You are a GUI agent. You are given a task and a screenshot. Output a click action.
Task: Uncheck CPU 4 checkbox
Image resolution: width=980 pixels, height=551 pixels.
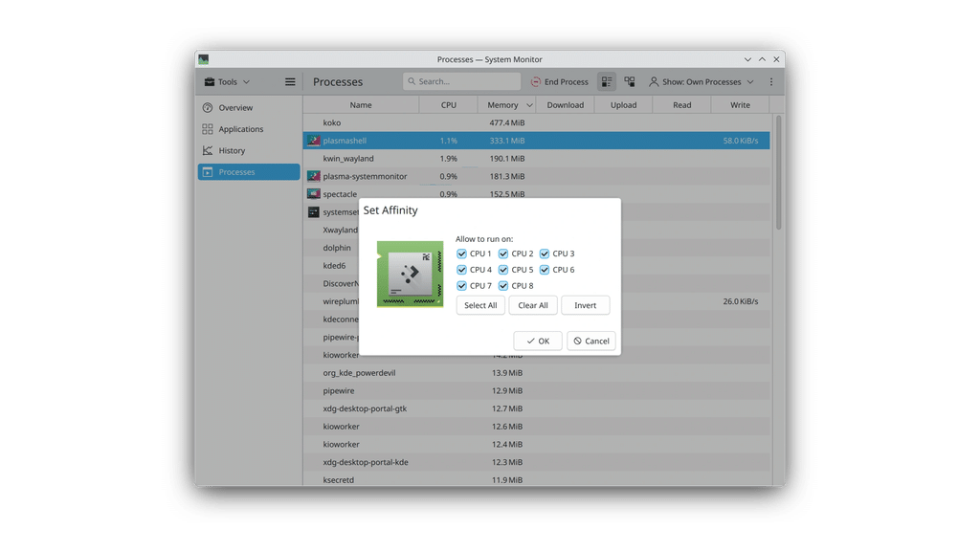click(x=461, y=270)
